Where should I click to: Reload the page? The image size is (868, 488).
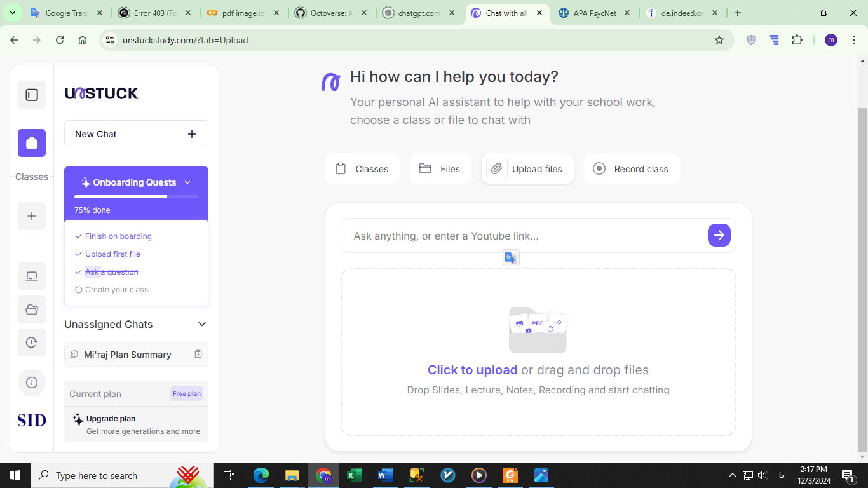(60, 40)
